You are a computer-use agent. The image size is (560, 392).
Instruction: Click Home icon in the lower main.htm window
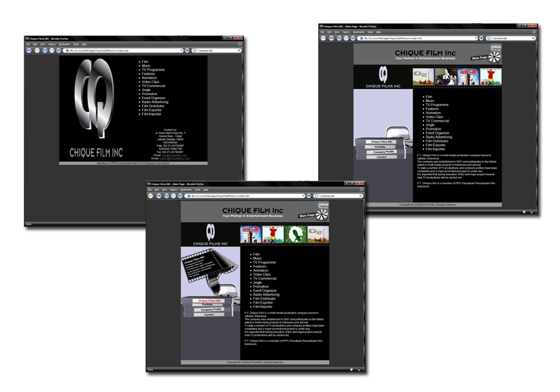(180, 196)
